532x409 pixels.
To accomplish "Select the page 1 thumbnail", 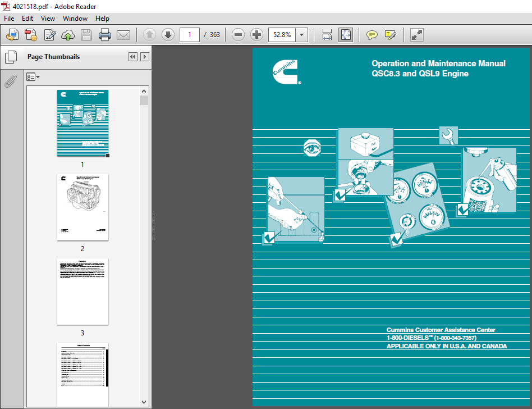I will point(83,123).
